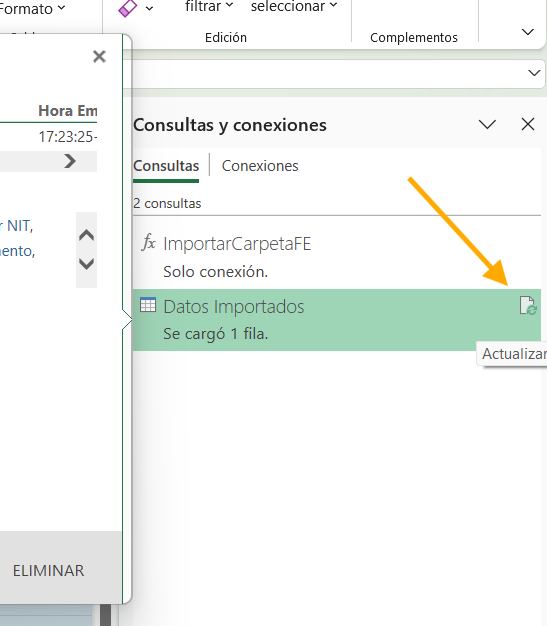
Task: Open the seleccionar dropdown
Action: tap(294, 6)
